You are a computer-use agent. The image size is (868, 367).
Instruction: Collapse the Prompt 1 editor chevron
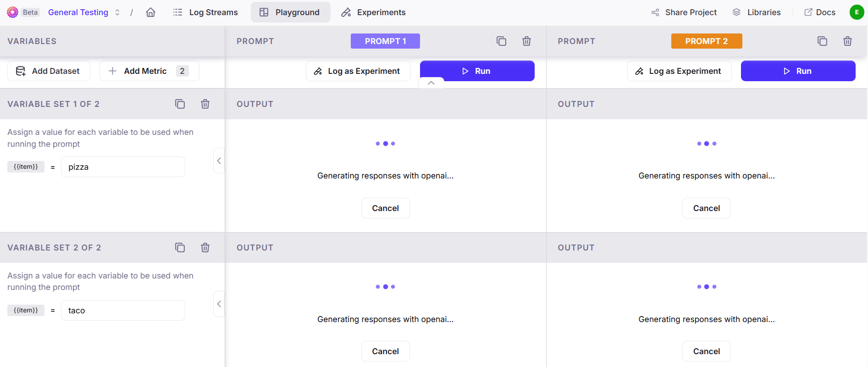pyautogui.click(x=431, y=83)
